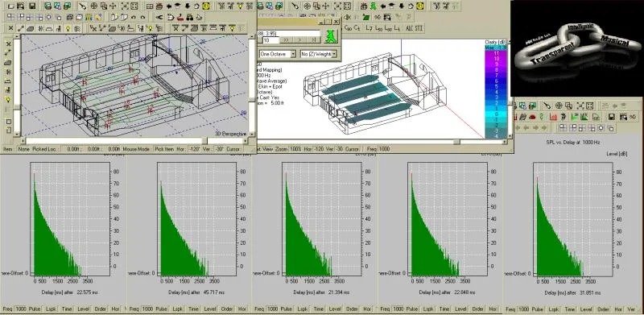
Task: Click the seated listener icon in vertical left toolbar
Action: click(x=8, y=90)
